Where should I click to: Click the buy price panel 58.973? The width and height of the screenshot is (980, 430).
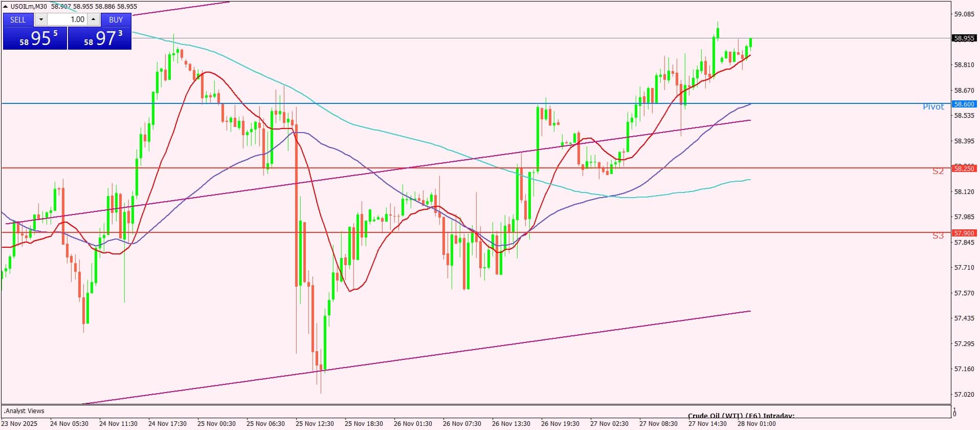(100, 38)
